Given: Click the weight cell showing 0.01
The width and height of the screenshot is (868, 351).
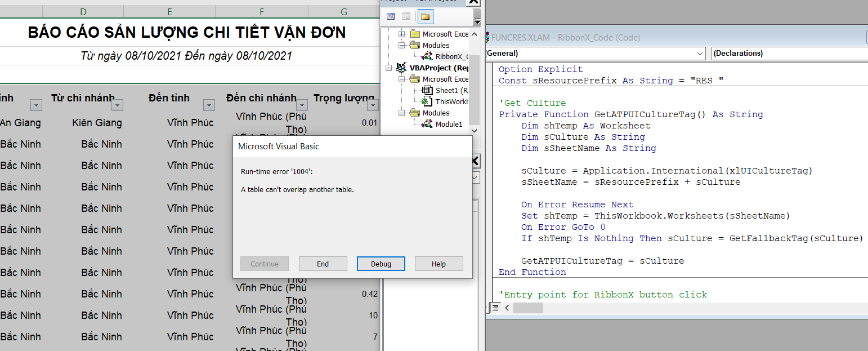Looking at the screenshot, I should (x=369, y=122).
